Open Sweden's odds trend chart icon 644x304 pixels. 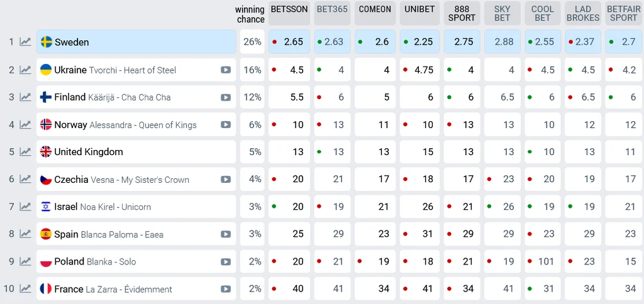tap(25, 42)
